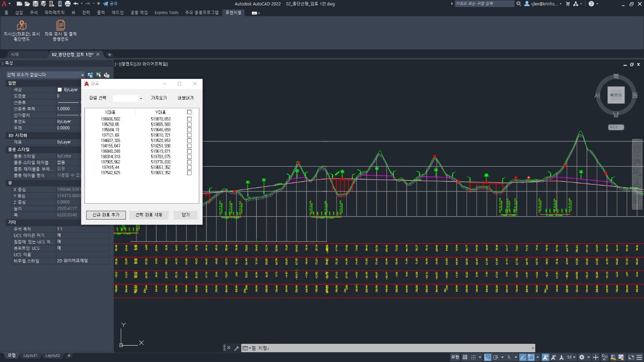The height and width of the screenshot is (362, 644).
Task: Click the status bar customization hamburger icon
Action: tap(639, 357)
